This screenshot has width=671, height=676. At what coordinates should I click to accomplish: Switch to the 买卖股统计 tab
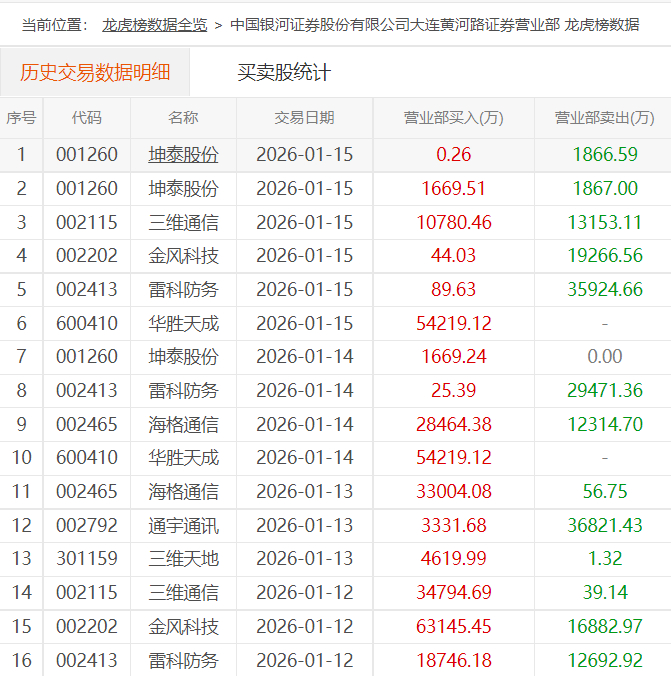click(x=284, y=72)
